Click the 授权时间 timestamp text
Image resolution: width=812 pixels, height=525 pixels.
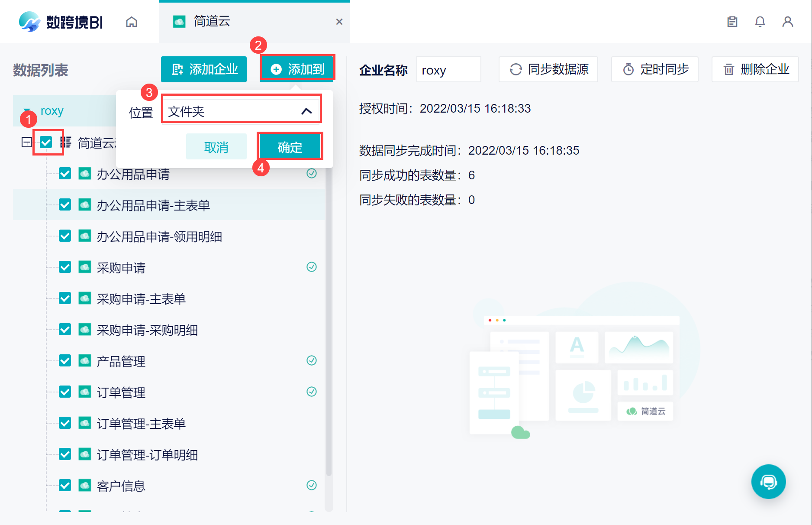pyautogui.click(x=475, y=108)
